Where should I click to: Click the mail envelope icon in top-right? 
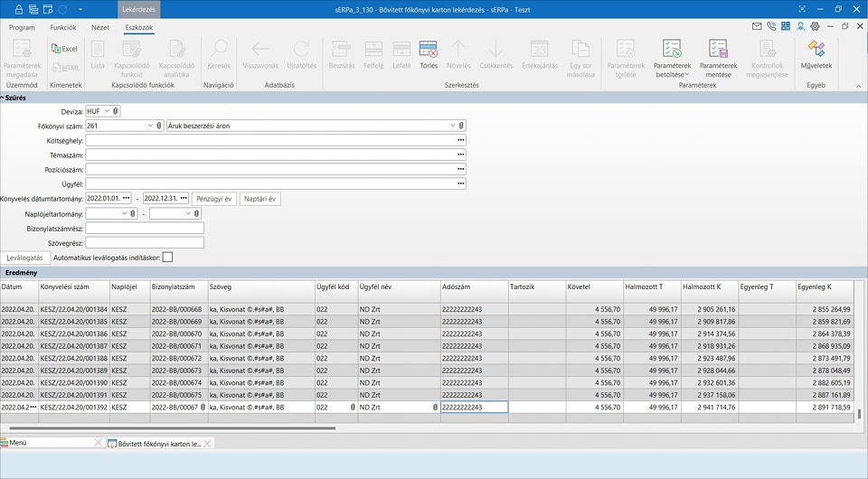click(x=757, y=27)
